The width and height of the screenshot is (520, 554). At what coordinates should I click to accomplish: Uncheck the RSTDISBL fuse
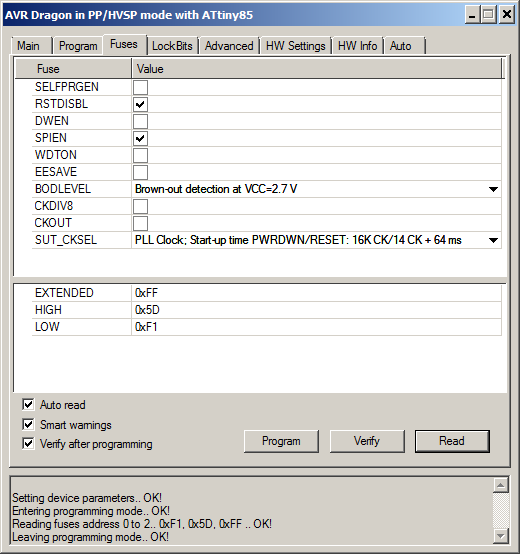[x=140, y=104]
